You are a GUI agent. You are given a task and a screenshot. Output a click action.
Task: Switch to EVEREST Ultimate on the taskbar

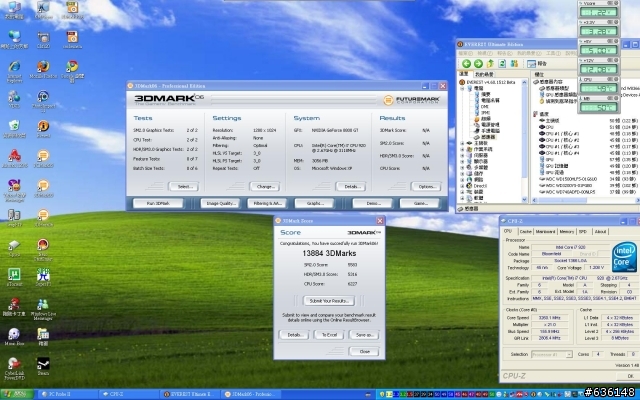pyautogui.click(x=190, y=394)
